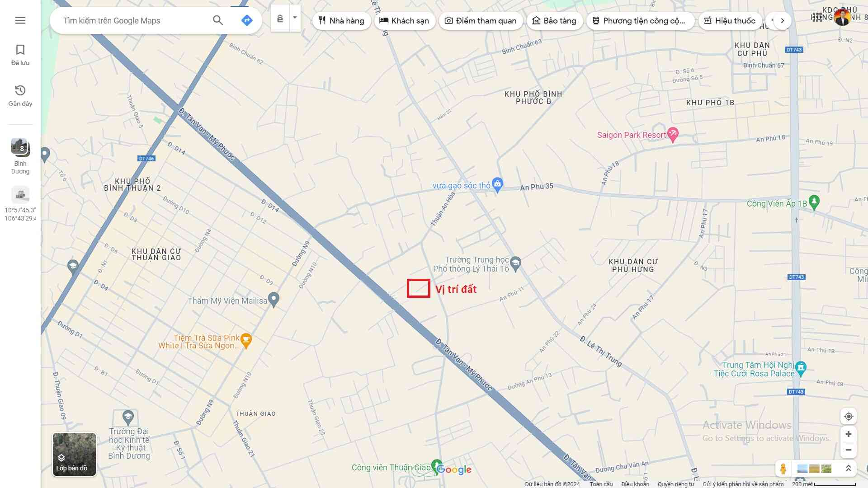Open the hamburger main menu
The width and height of the screenshot is (868, 488).
point(20,20)
